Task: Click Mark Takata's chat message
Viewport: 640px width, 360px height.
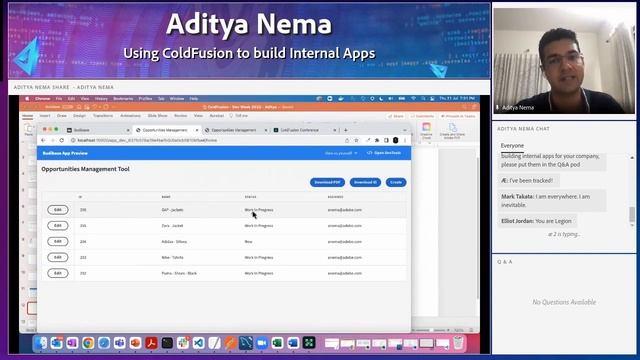Action: coord(551,200)
